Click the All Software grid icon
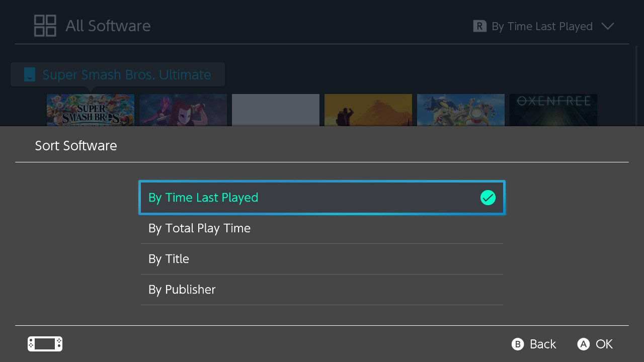The width and height of the screenshot is (644, 362). point(45,25)
